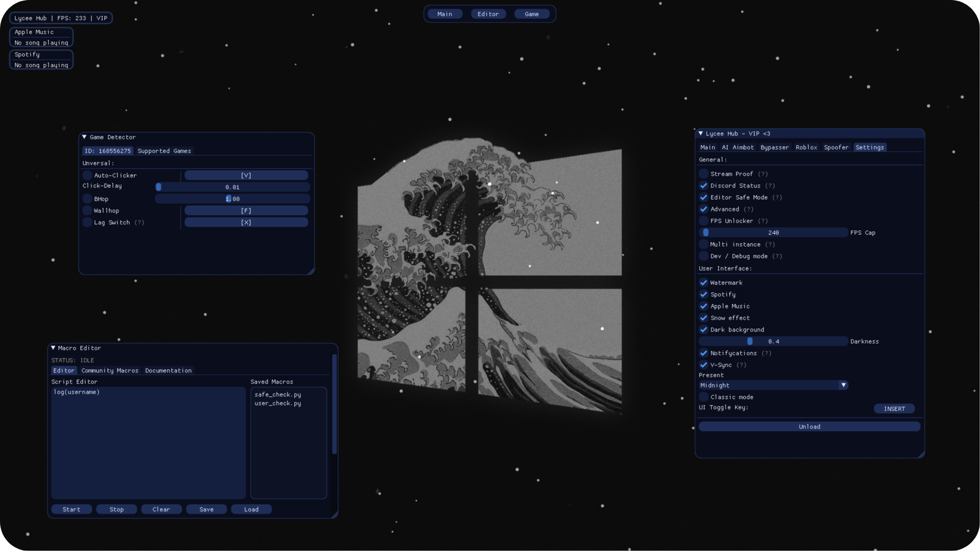980x551 pixels.
Task: Enable the Wallhop checkbox
Action: pos(87,210)
